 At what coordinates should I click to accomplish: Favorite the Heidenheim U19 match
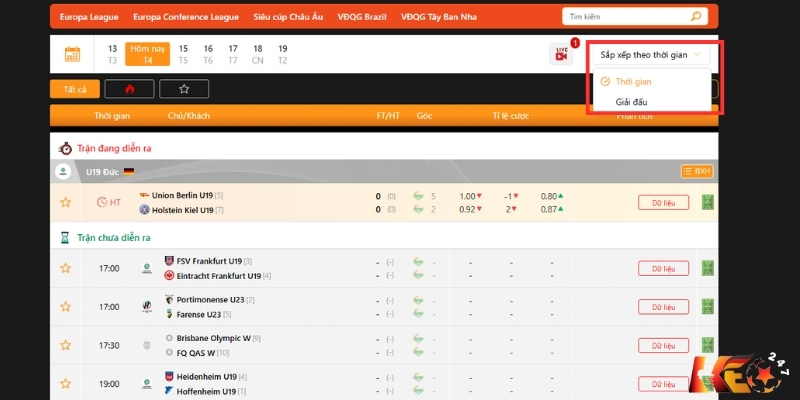tap(65, 384)
